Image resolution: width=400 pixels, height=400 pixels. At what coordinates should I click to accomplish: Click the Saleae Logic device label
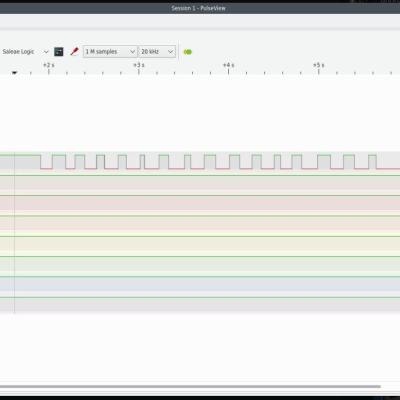(18, 52)
